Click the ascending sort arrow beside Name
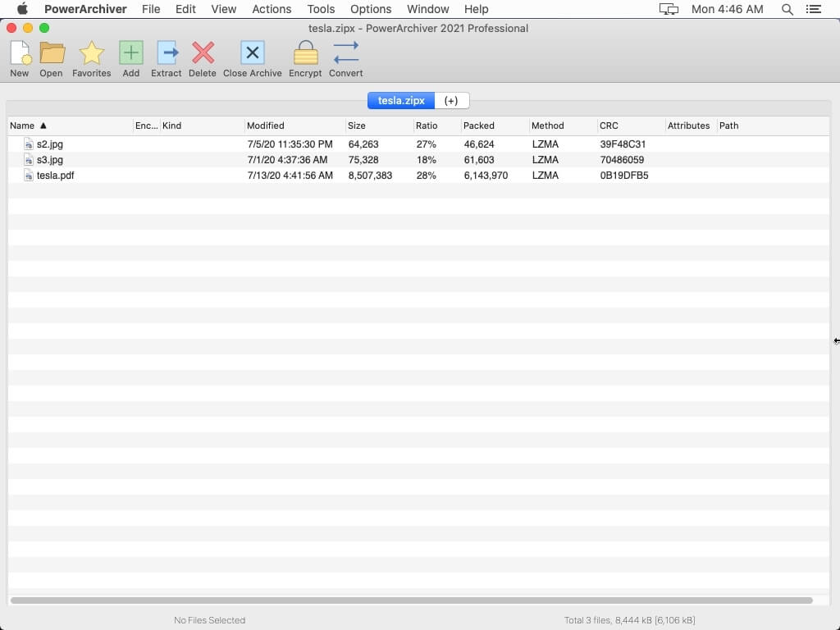The height and width of the screenshot is (630, 840). (x=43, y=126)
